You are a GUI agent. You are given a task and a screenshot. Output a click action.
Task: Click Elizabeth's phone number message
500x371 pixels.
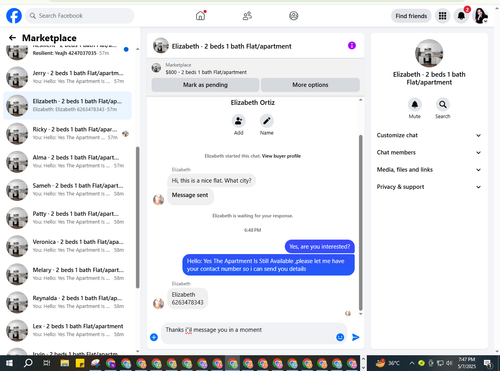pos(187,299)
